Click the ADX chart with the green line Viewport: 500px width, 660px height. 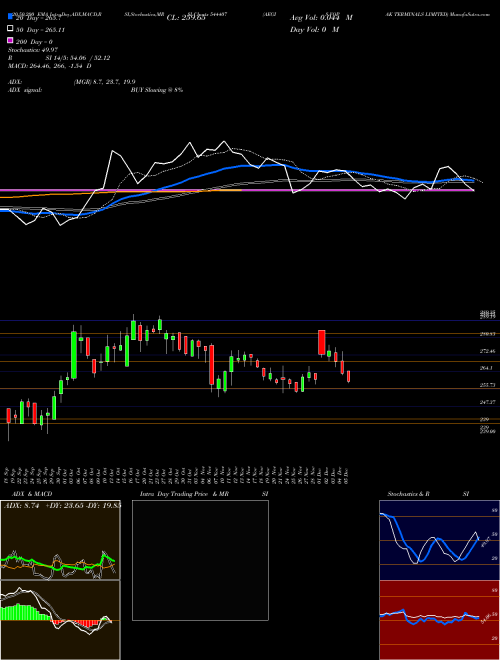coord(60,540)
